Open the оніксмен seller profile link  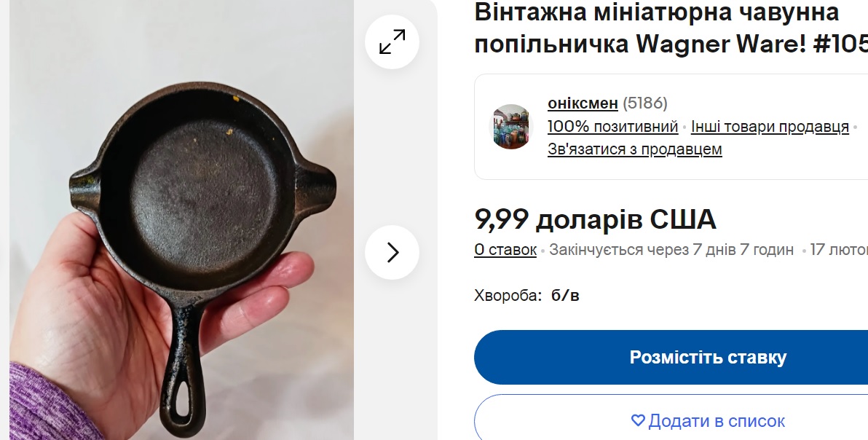[583, 103]
